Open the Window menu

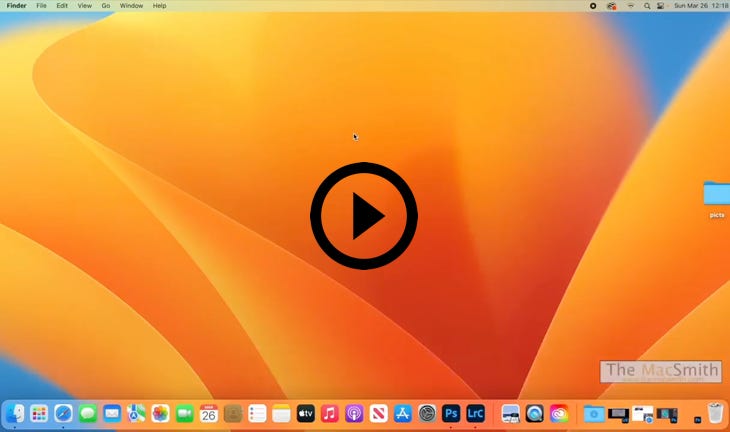coord(131,6)
